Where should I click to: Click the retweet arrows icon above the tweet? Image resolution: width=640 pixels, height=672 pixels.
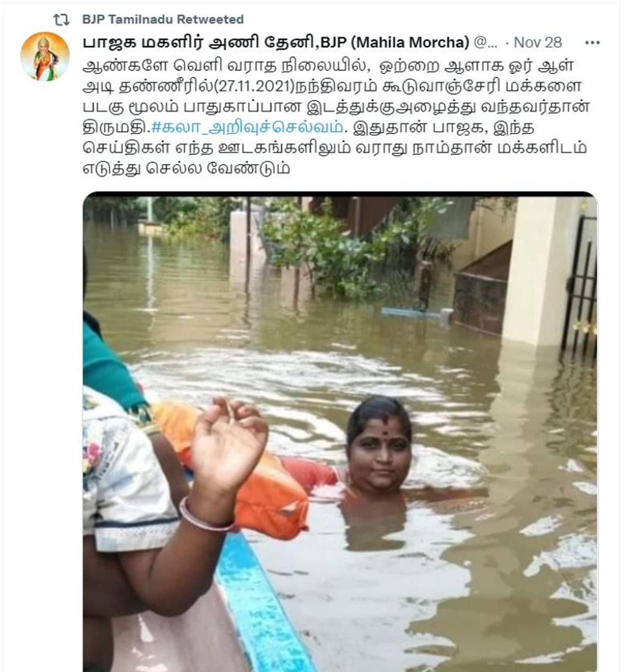(61, 19)
